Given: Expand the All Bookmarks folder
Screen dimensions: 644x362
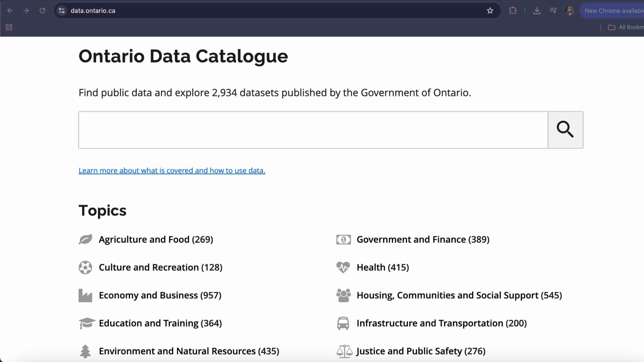Looking at the screenshot, I should point(625,27).
